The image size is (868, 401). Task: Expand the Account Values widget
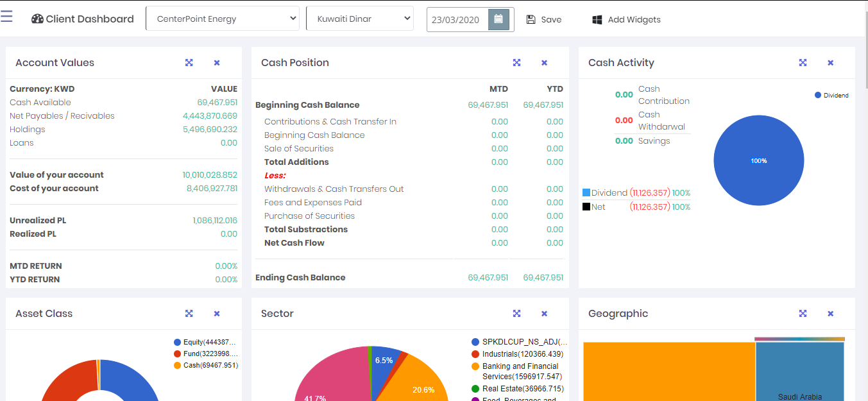pyautogui.click(x=189, y=63)
